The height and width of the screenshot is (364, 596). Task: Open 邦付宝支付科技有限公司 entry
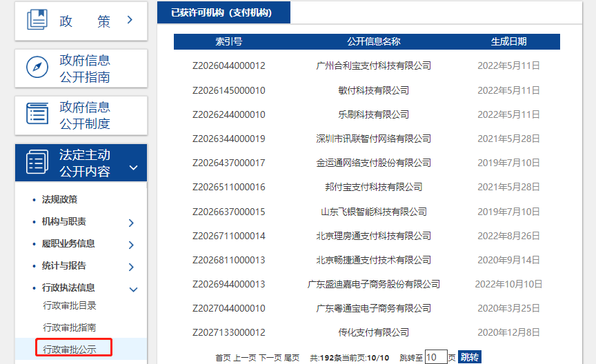click(x=374, y=187)
